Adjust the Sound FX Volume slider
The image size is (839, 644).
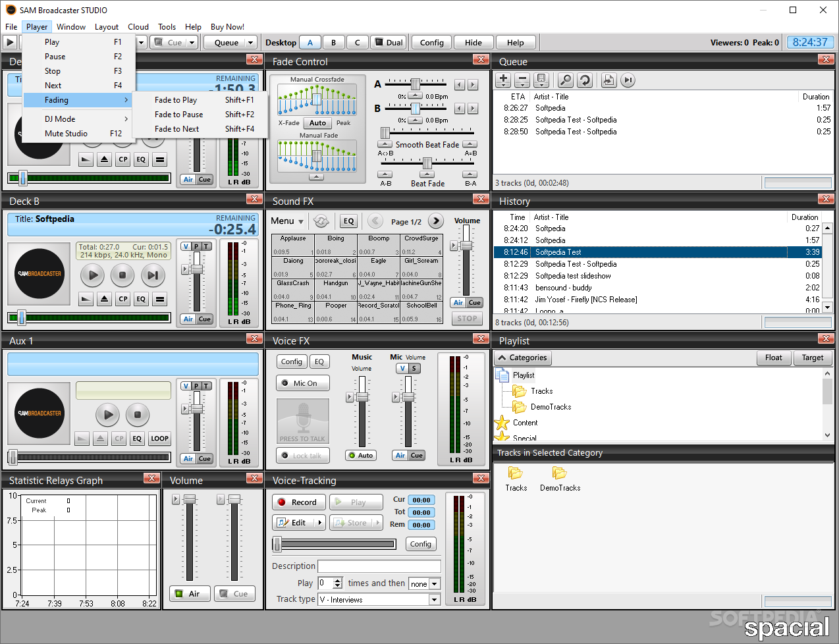click(466, 246)
